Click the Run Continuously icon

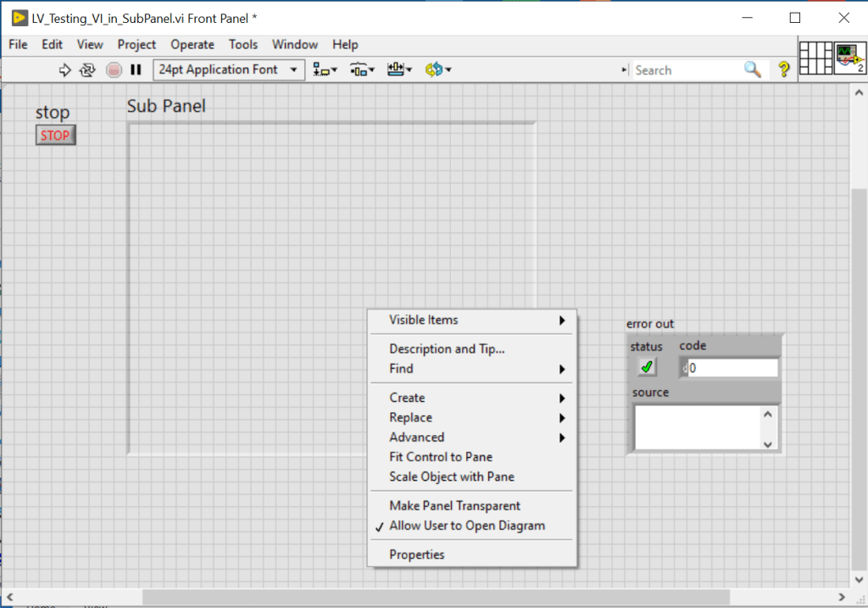click(87, 70)
